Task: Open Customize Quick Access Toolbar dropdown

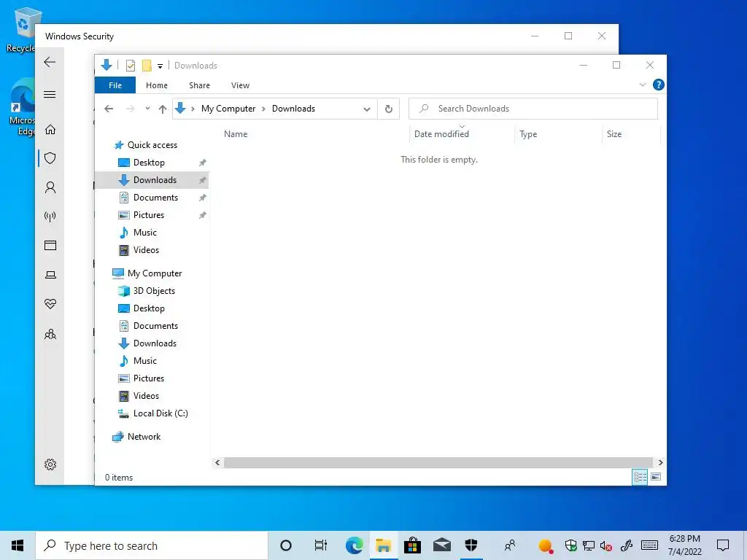Action: click(x=160, y=66)
